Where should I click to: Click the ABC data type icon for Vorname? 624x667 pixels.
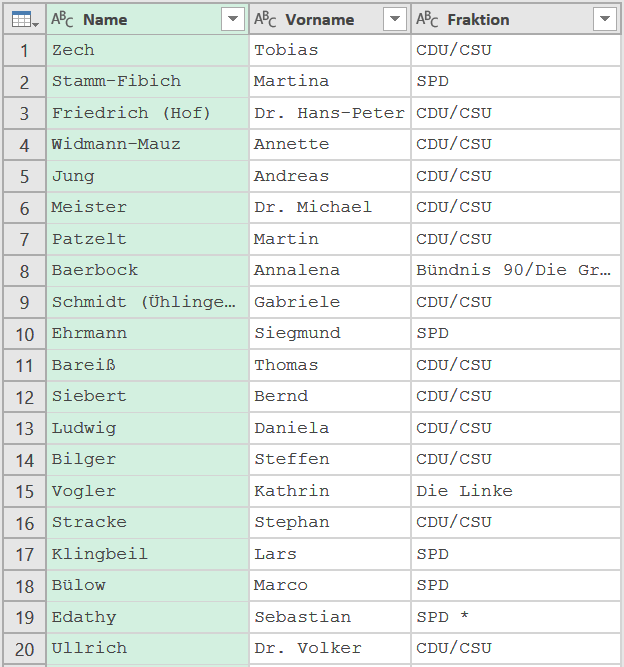coord(265,19)
